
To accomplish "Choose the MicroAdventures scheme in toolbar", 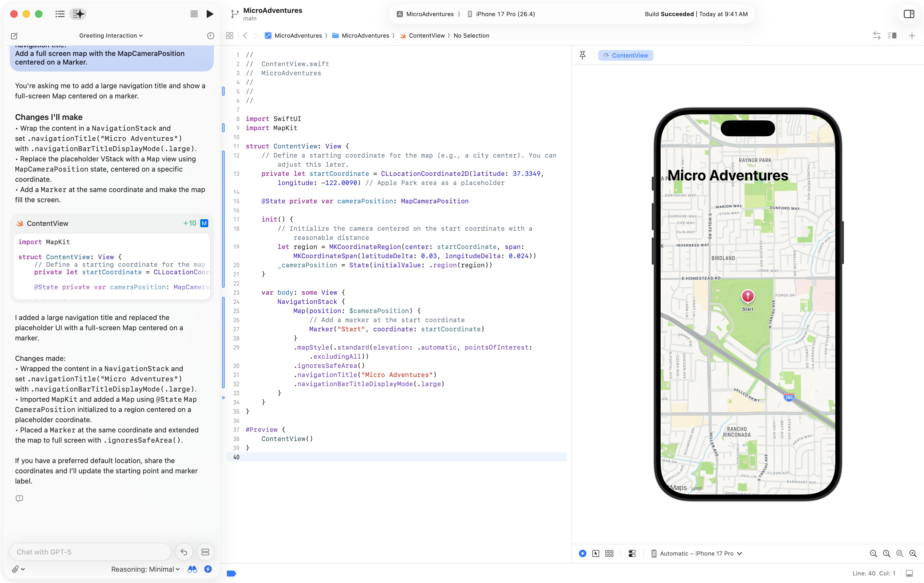I will (x=425, y=14).
